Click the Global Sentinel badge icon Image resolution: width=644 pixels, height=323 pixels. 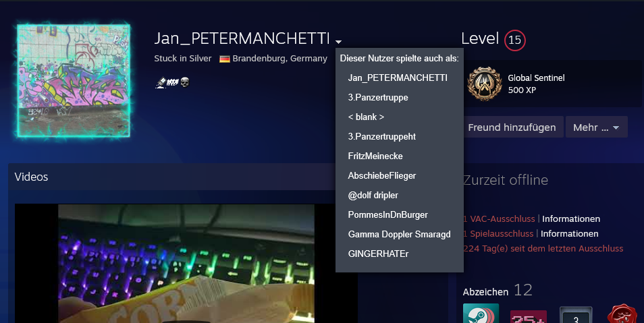(x=485, y=84)
